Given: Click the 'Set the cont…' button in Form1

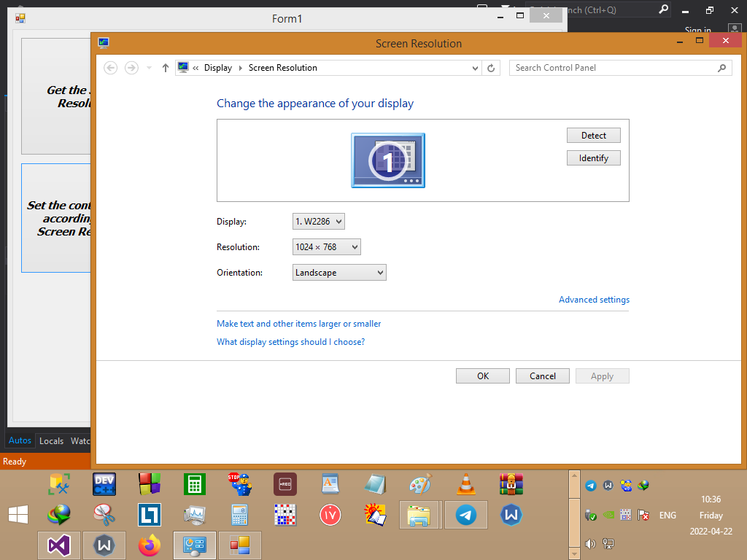Looking at the screenshot, I should [x=56, y=218].
